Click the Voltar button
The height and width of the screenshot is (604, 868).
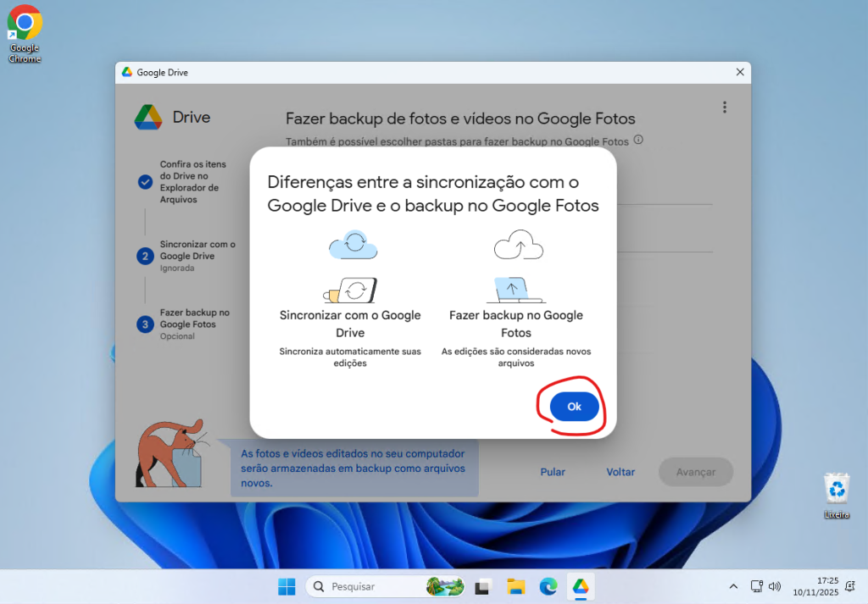pos(620,472)
